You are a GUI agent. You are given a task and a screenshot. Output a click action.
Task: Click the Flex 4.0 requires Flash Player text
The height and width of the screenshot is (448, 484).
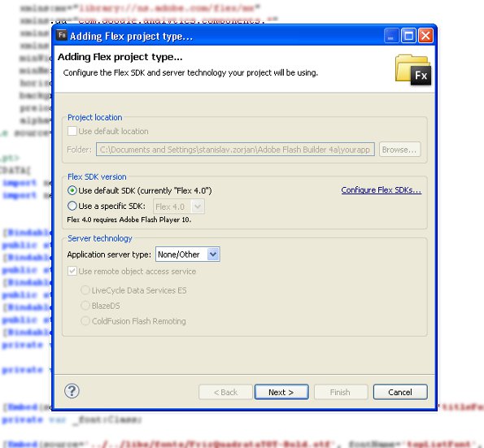[x=129, y=220]
